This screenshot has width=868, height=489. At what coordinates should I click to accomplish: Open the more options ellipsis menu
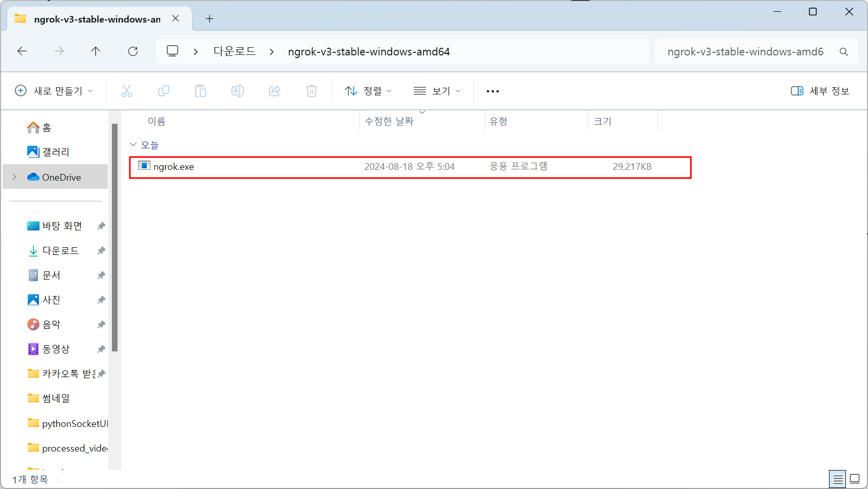[493, 91]
